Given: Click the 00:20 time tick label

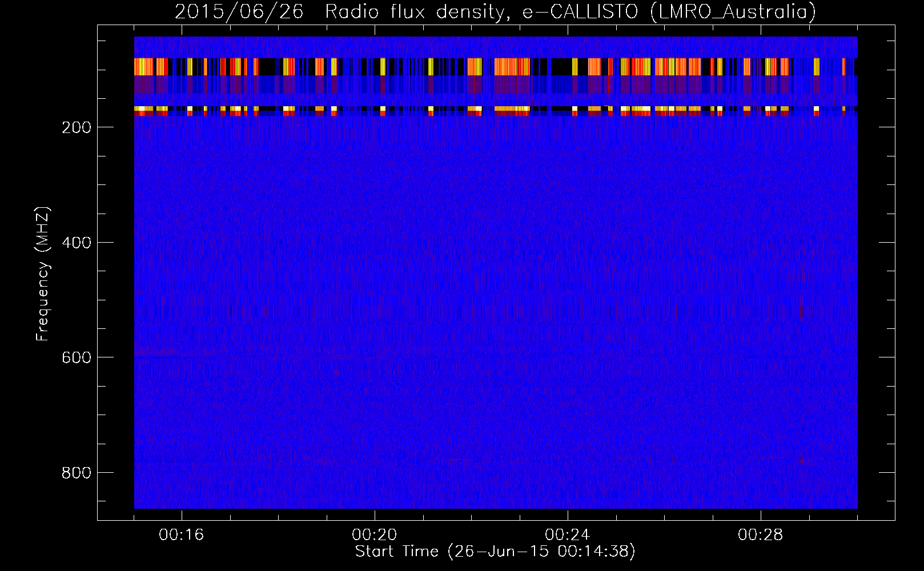Looking at the screenshot, I should pyautogui.click(x=375, y=535).
